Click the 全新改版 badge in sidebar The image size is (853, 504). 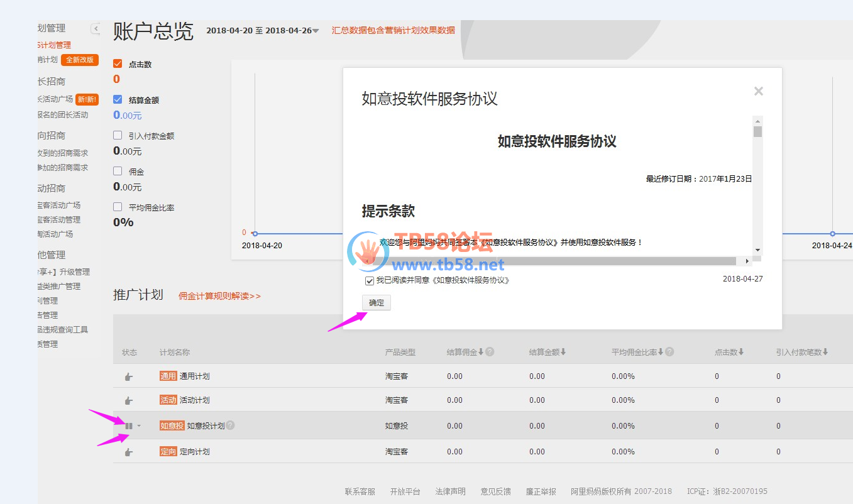pyautogui.click(x=80, y=60)
